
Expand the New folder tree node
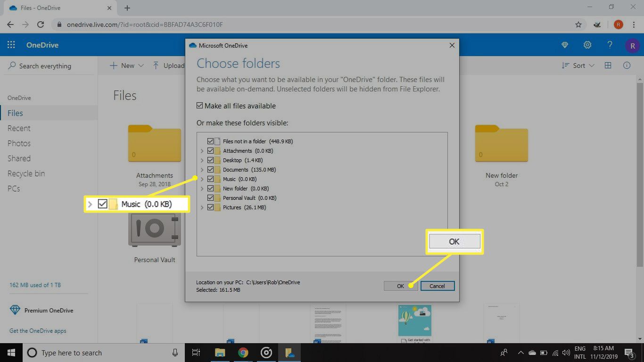tap(202, 189)
